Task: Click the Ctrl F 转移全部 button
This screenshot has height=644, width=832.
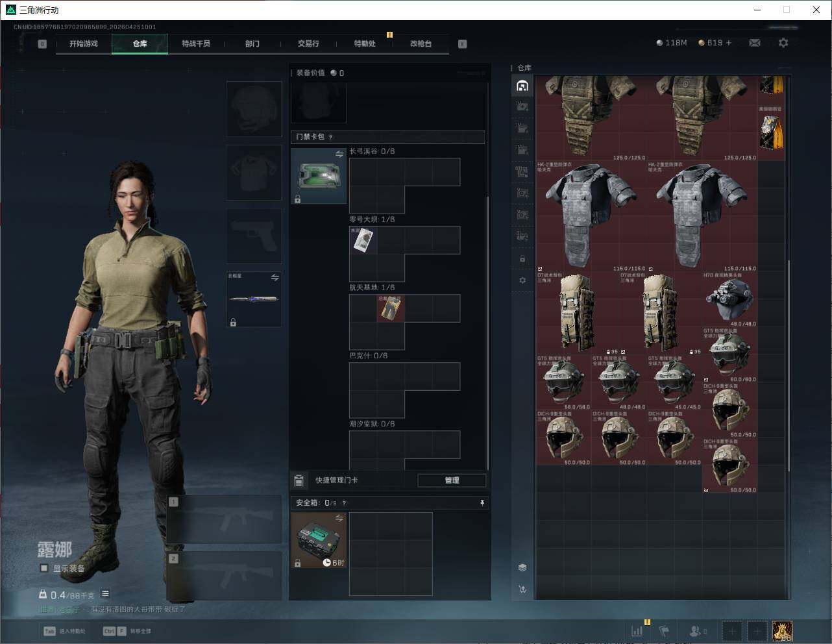Action: coord(127,631)
